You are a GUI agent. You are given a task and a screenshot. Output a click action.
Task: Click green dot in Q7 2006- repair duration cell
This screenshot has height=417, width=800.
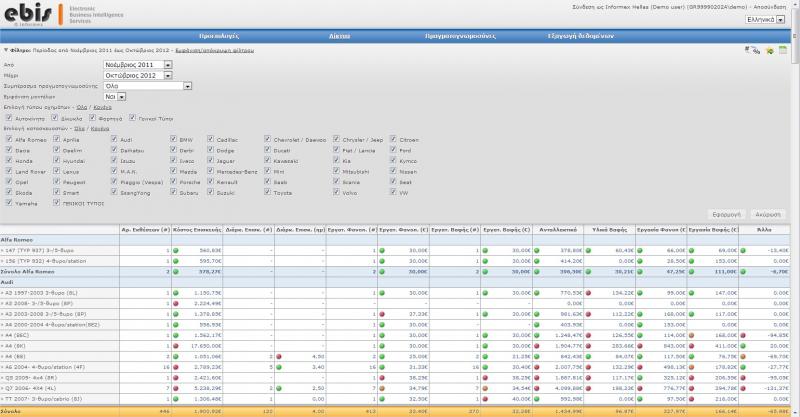pyautogui.click(x=279, y=388)
